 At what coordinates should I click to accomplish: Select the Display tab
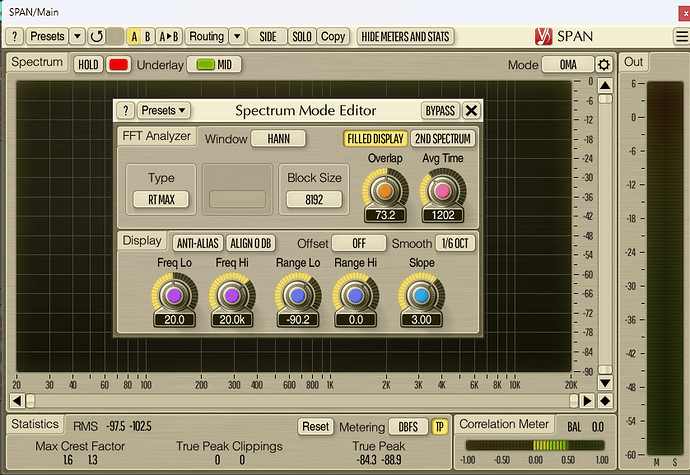142,241
